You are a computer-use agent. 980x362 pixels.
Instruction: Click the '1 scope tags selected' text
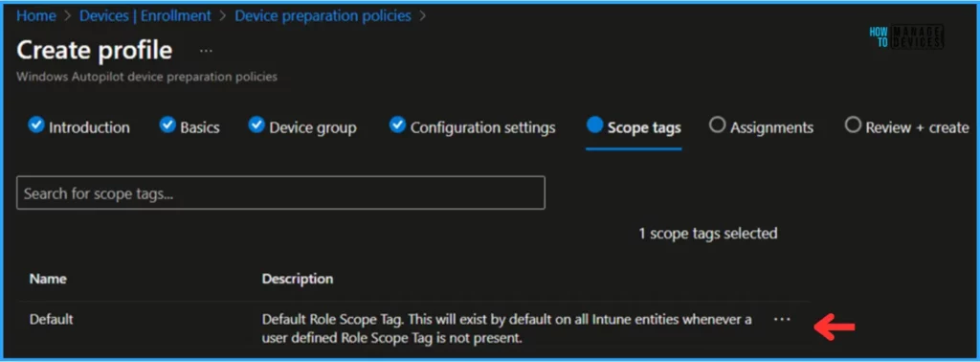coord(707,234)
